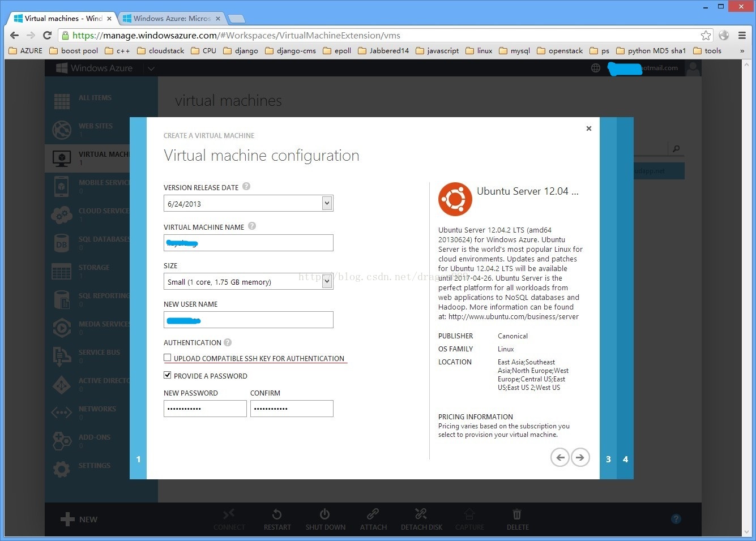Screen dimensions: 756x541
Task: Open SETTINGS gear icon in sidebar
Action: coord(62,469)
